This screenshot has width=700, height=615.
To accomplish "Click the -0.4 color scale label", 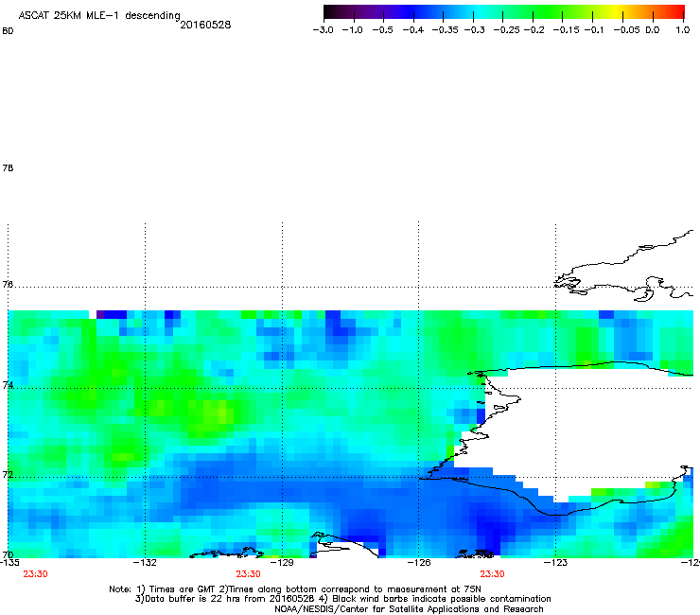I will tap(413, 30).
